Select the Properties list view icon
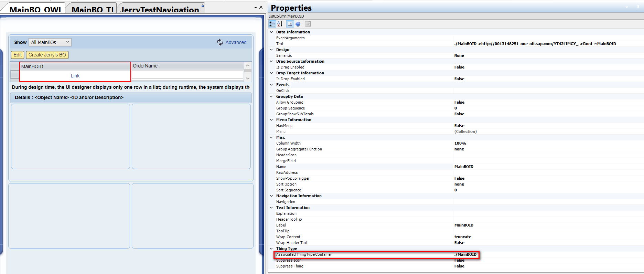Viewport: 644px width, 274px height. 290,24
